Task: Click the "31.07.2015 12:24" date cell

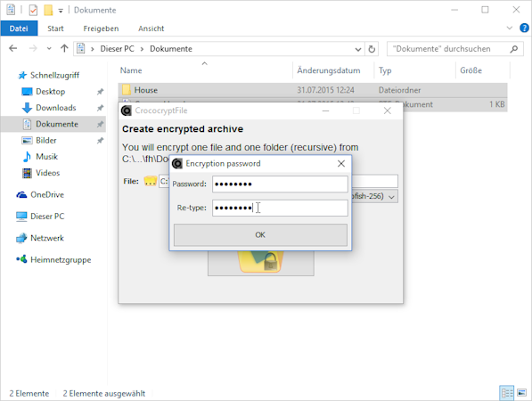Action: (x=326, y=90)
